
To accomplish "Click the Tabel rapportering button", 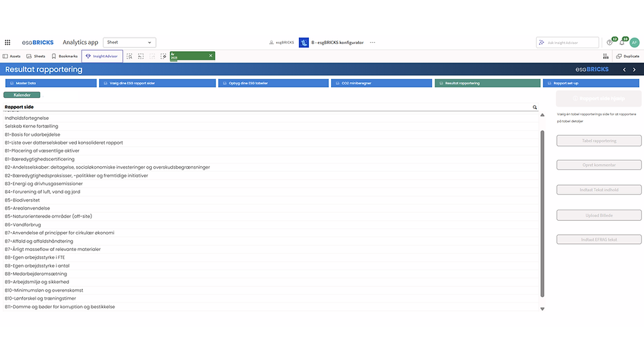I will pyautogui.click(x=599, y=141).
